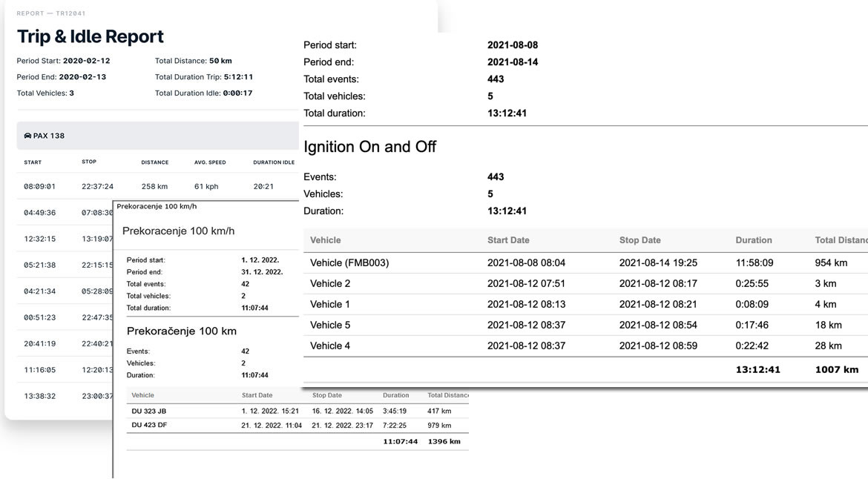Click the 11:58:09 duration cell
The height and width of the screenshot is (479, 868).
pyautogui.click(x=754, y=262)
